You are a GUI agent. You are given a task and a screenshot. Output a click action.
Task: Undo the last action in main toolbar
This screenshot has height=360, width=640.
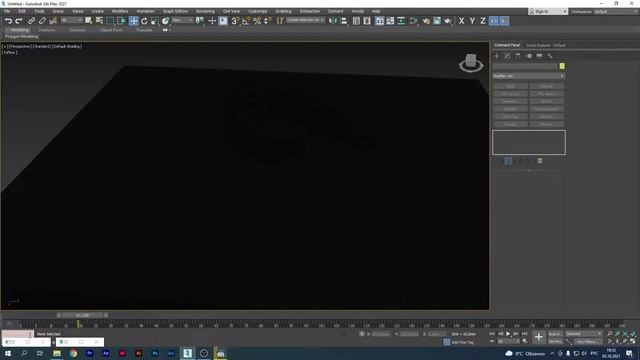(x=8, y=21)
